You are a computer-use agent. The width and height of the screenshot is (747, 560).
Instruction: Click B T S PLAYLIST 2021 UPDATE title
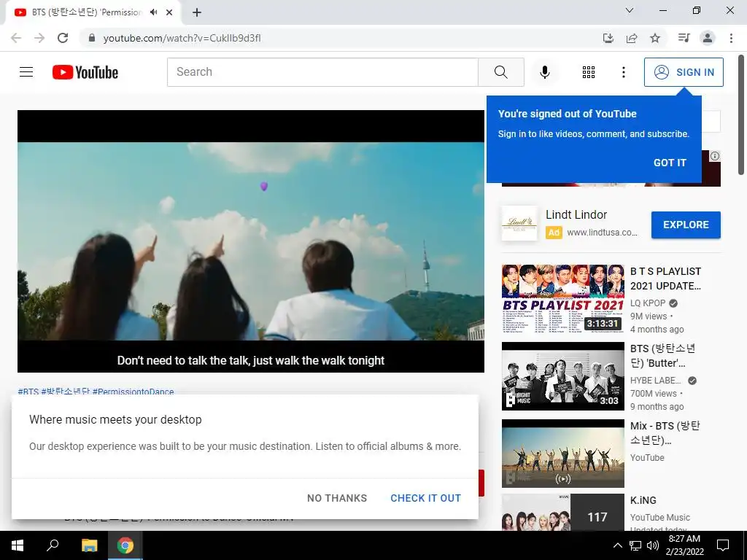point(665,279)
